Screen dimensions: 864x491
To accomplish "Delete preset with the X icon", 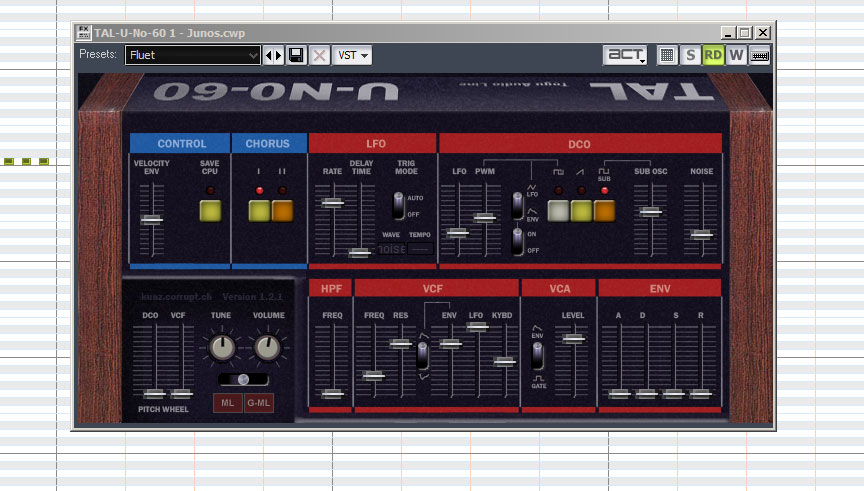I will pyautogui.click(x=319, y=55).
